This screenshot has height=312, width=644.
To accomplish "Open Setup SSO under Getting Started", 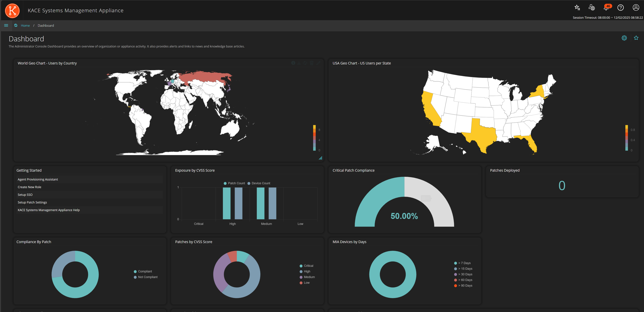I will [x=25, y=194].
